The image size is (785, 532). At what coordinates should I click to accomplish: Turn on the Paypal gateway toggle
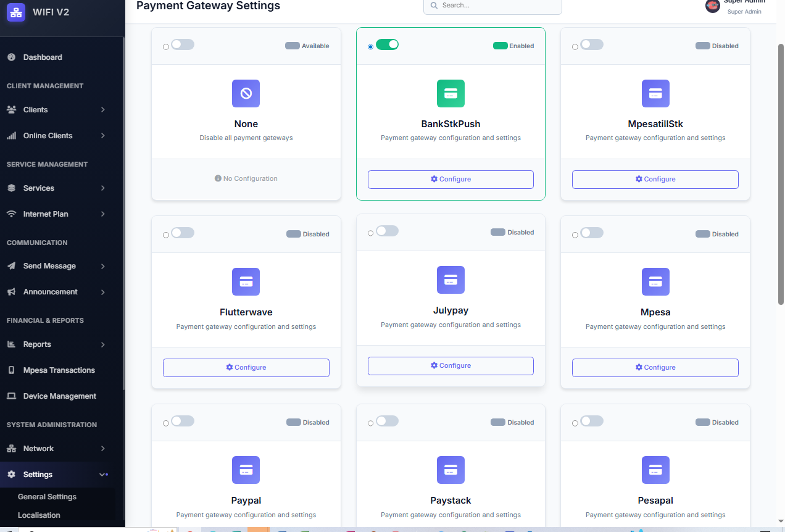pos(183,421)
